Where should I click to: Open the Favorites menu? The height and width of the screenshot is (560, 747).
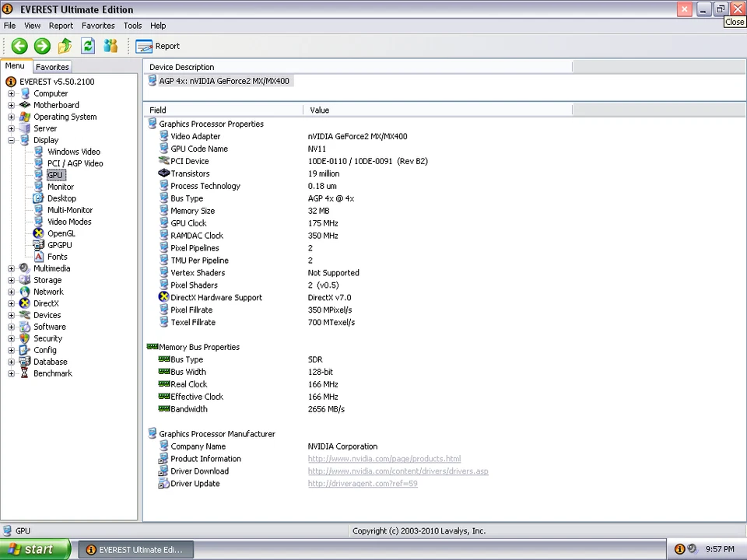(x=98, y=26)
